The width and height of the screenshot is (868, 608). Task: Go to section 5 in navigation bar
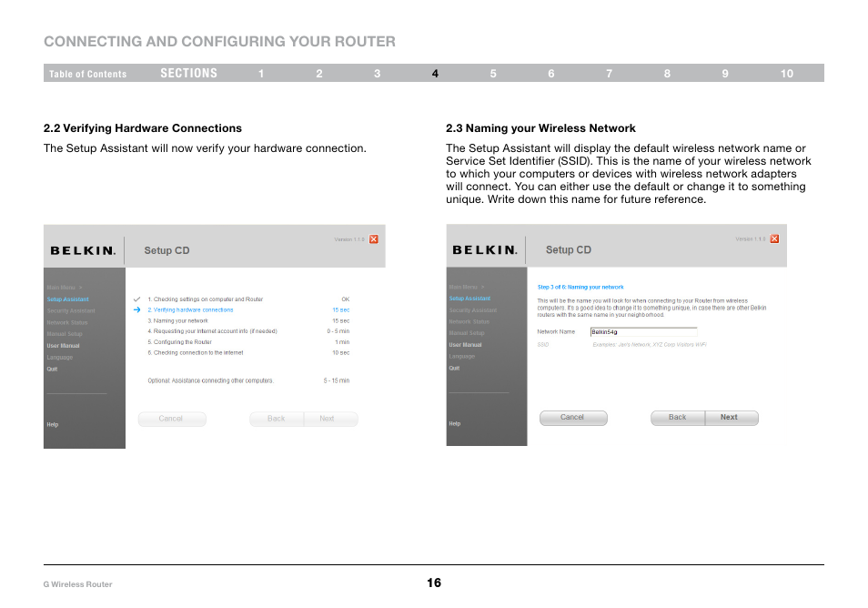point(493,74)
